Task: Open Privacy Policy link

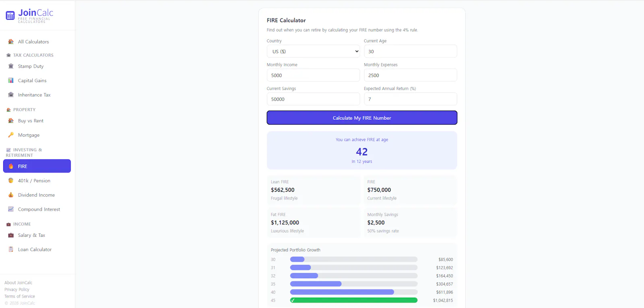Action: coord(17,290)
